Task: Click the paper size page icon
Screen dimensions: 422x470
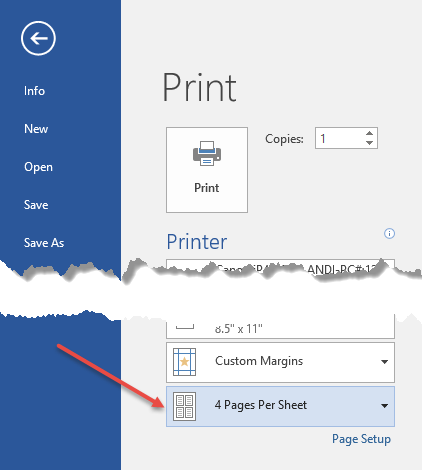Action: [185, 326]
